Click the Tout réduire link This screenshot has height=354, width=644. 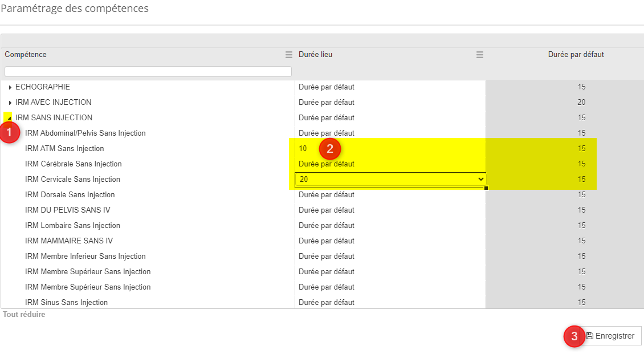coord(24,315)
